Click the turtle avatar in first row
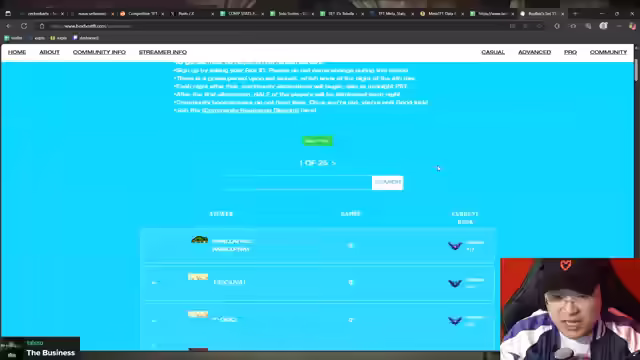The image size is (640, 360). 199,240
